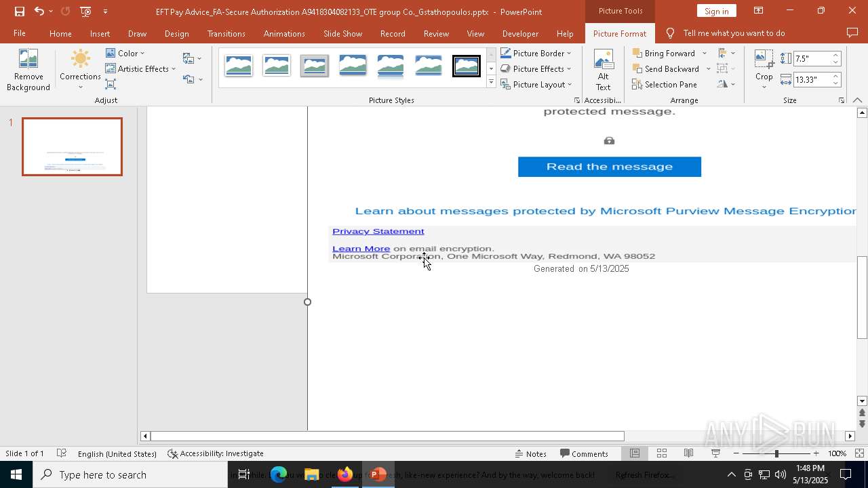Viewport: 868px width, 488px height.
Task: Open the Transitions tab
Action: 226,33
